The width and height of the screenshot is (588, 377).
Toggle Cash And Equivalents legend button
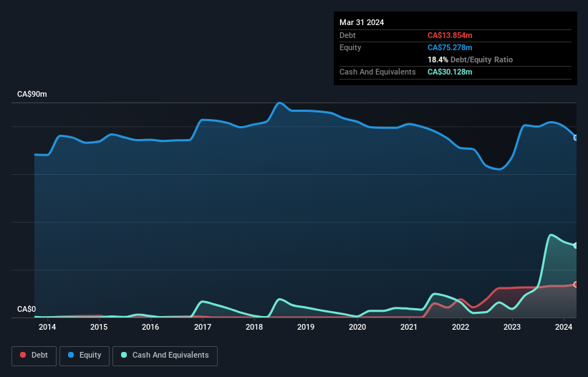tap(165, 355)
